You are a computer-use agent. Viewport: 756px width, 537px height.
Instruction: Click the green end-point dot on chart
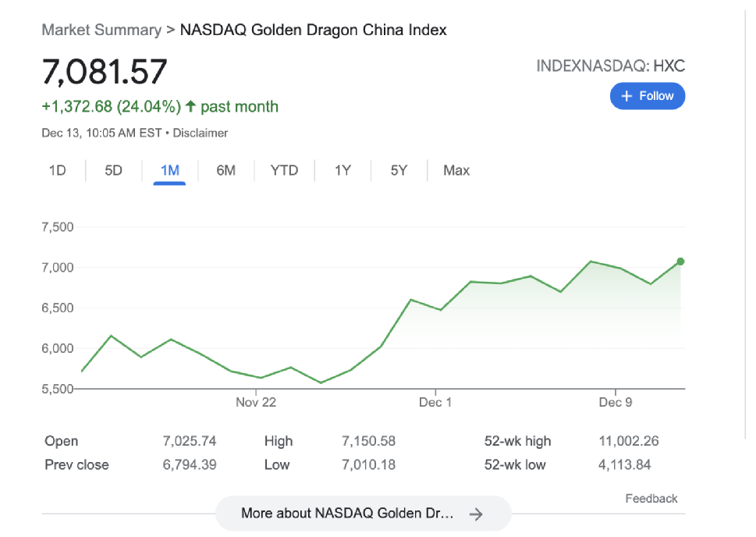coord(680,261)
